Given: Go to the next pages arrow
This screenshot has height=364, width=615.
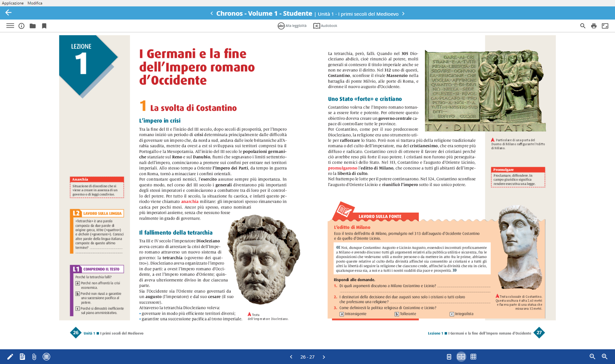Looking at the screenshot, I should (324, 357).
